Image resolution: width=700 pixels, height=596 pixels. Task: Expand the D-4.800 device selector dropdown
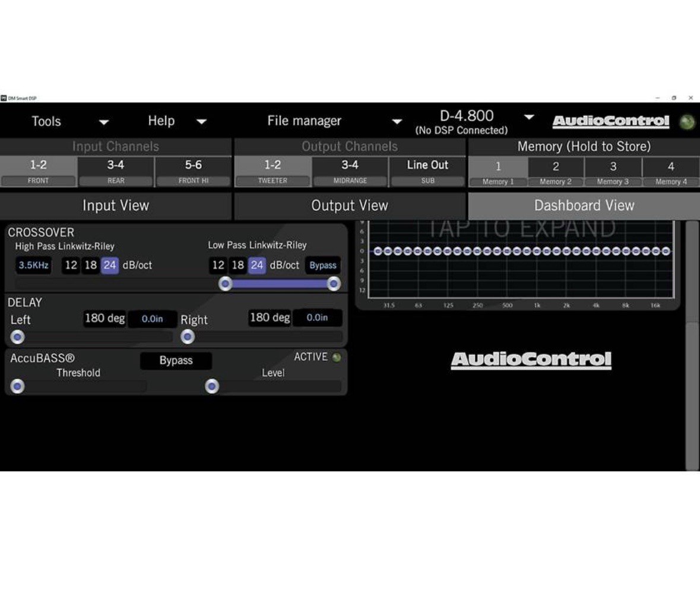pos(529,117)
